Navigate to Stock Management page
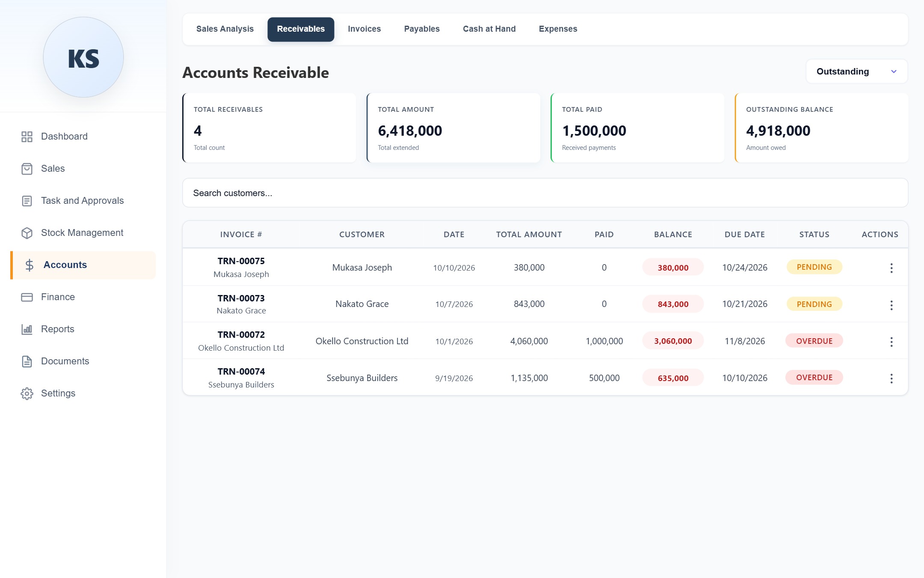The height and width of the screenshot is (578, 924). 83,233
